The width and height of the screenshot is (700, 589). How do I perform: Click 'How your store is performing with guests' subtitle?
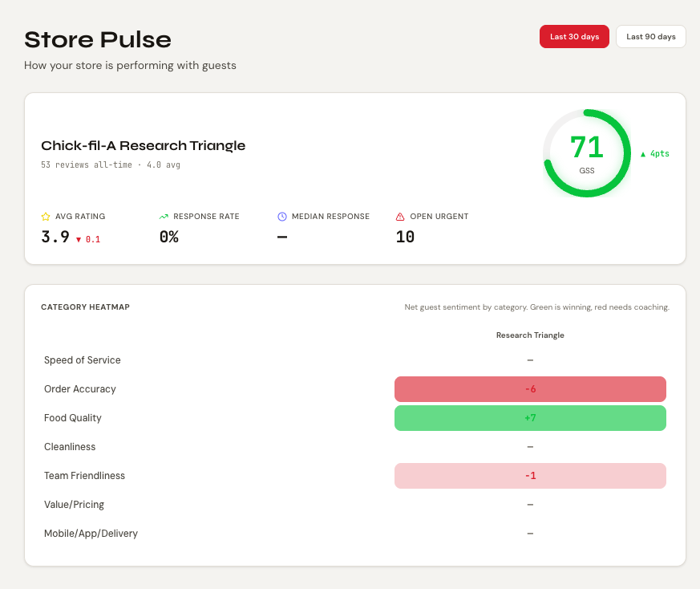pos(130,66)
